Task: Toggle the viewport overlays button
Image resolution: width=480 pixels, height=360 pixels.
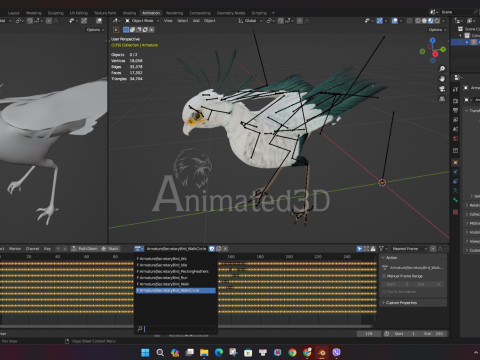Action: tap(395, 21)
